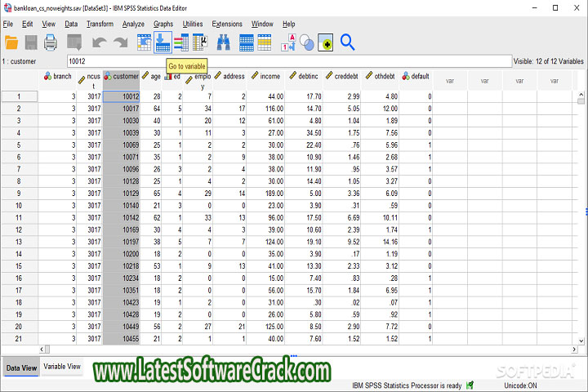Select the default column header
The height and width of the screenshot is (392, 588).
tap(416, 80)
